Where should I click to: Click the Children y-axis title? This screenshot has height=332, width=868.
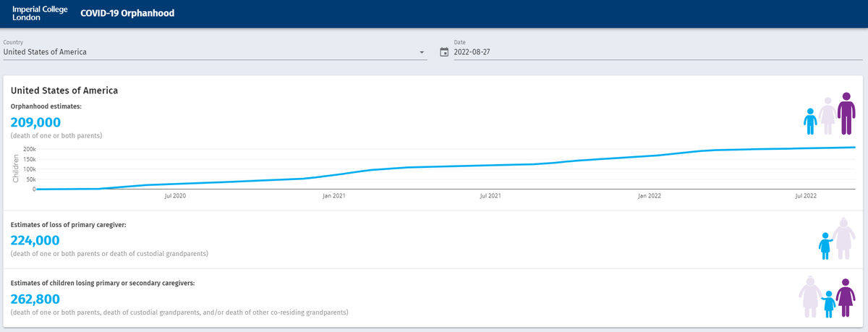click(x=15, y=169)
